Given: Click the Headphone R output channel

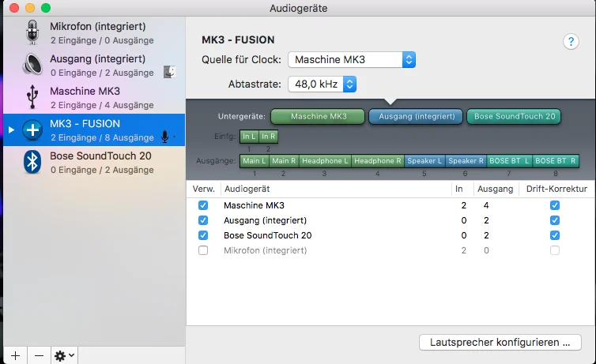Looking at the screenshot, I should click(x=378, y=161).
